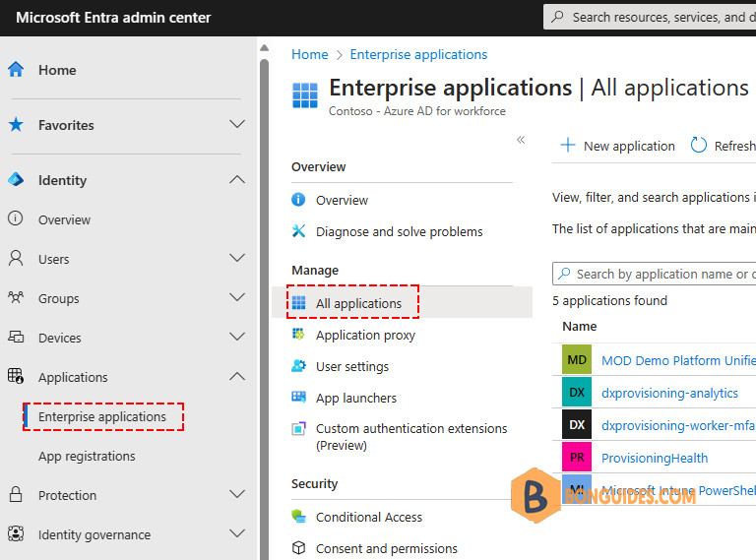The width and height of the screenshot is (756, 560).
Task: Expand the Protection chevron
Action: 236,494
